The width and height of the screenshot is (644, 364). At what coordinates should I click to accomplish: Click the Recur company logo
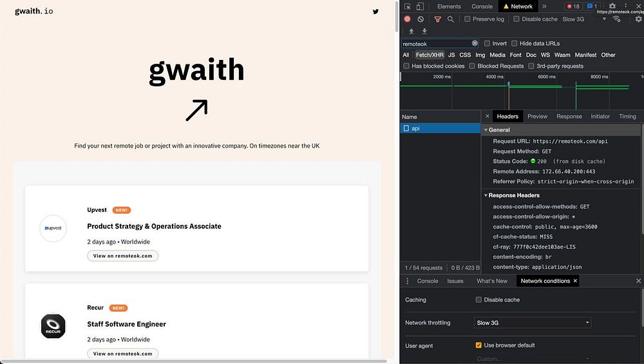coord(53,326)
